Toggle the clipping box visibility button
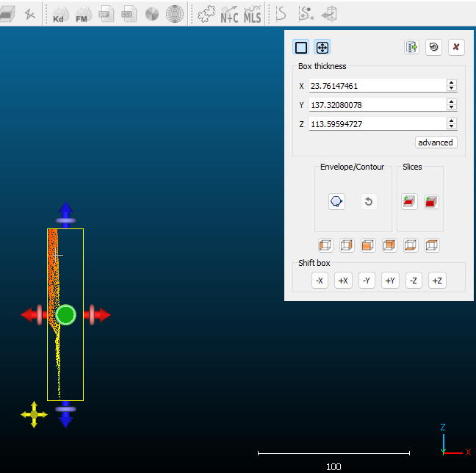 point(301,48)
